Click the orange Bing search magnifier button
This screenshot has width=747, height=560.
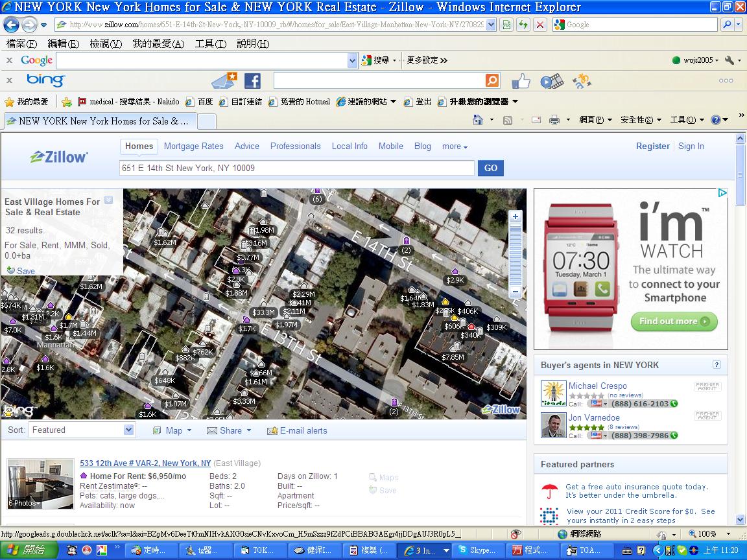point(492,80)
